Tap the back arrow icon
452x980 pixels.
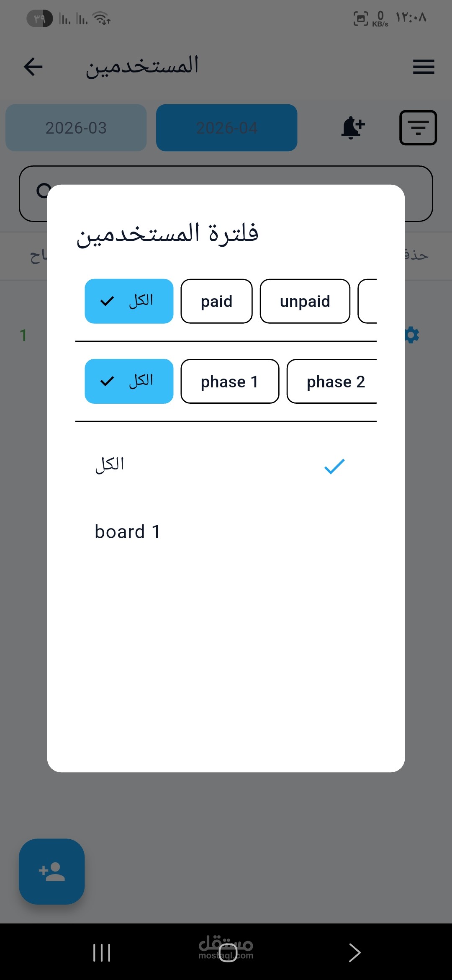click(33, 67)
